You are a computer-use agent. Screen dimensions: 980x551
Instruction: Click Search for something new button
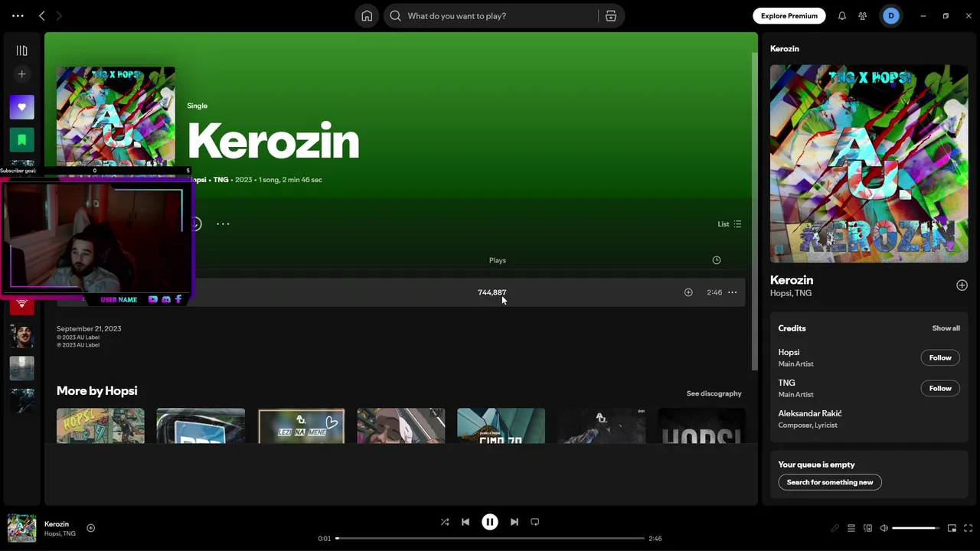pyautogui.click(x=830, y=482)
